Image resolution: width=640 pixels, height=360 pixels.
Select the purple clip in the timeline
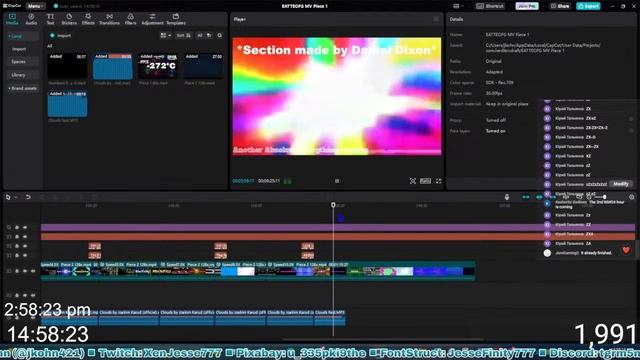(338, 227)
